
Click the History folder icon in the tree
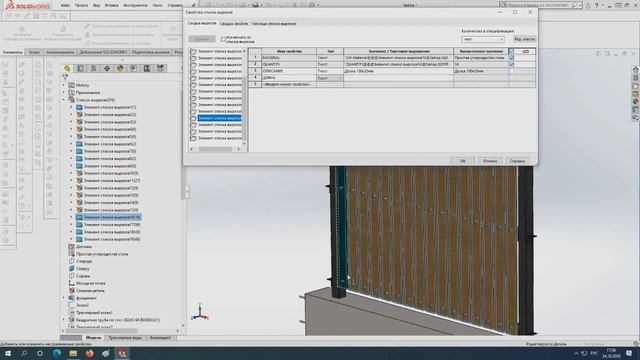tap(71, 85)
